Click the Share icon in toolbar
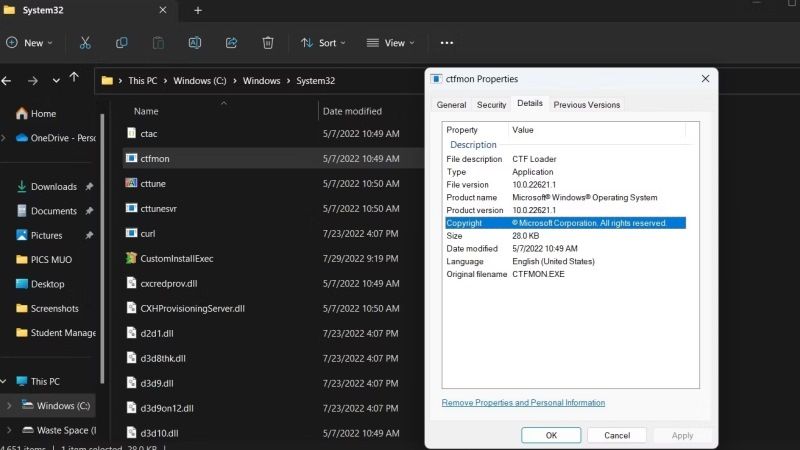 (231, 43)
